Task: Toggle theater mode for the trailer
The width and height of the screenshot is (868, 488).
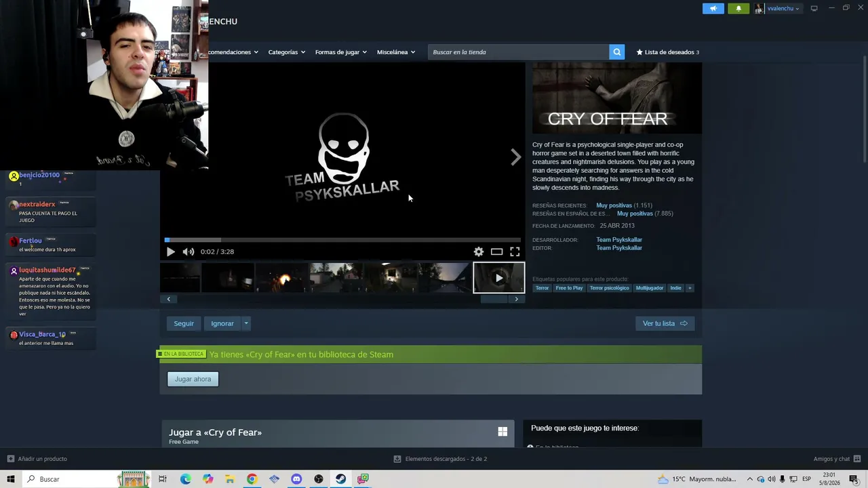Action: [496, 251]
